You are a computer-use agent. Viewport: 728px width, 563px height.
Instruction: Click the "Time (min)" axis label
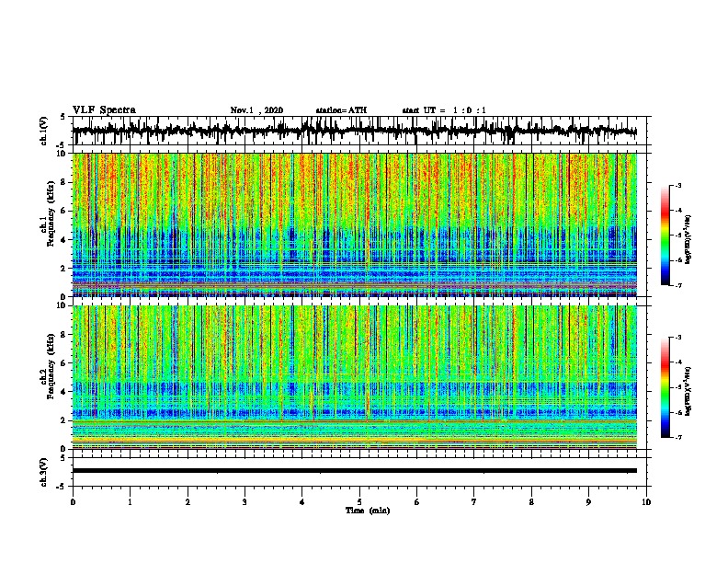tap(368, 511)
